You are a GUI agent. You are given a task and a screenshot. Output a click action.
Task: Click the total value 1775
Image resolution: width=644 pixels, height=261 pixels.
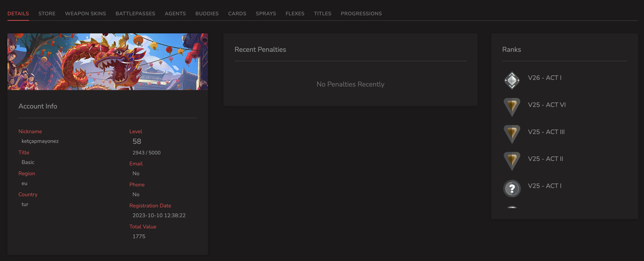(139, 236)
